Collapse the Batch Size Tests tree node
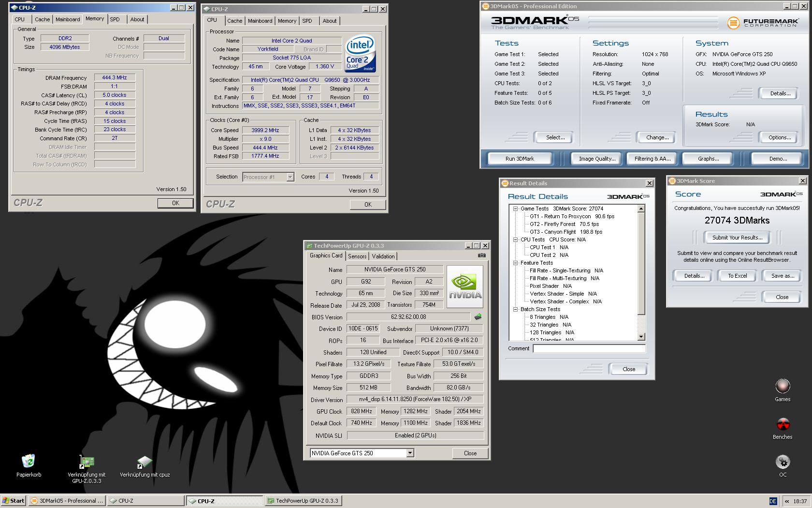The height and width of the screenshot is (508, 812). (515, 309)
